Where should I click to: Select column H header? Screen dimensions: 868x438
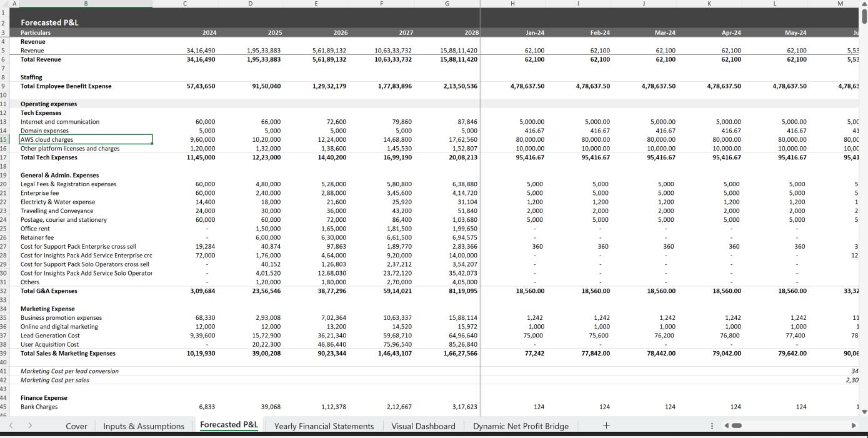pyautogui.click(x=512, y=4)
